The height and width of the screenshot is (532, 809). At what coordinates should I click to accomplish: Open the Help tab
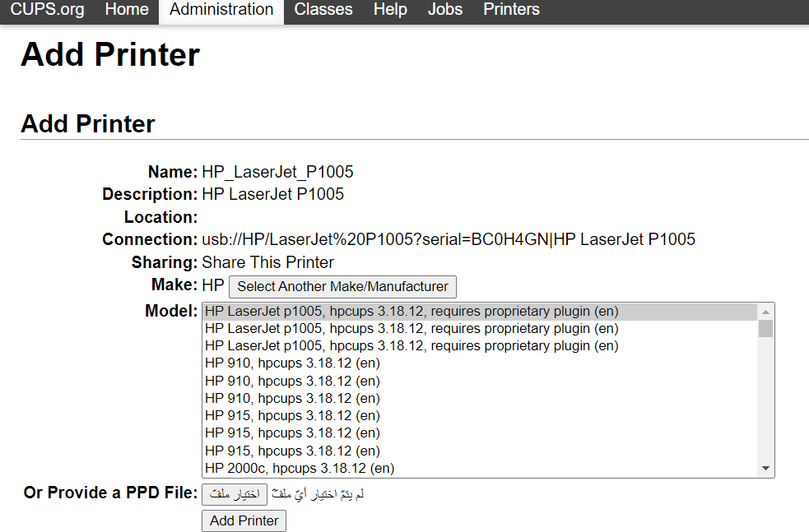pos(390,10)
